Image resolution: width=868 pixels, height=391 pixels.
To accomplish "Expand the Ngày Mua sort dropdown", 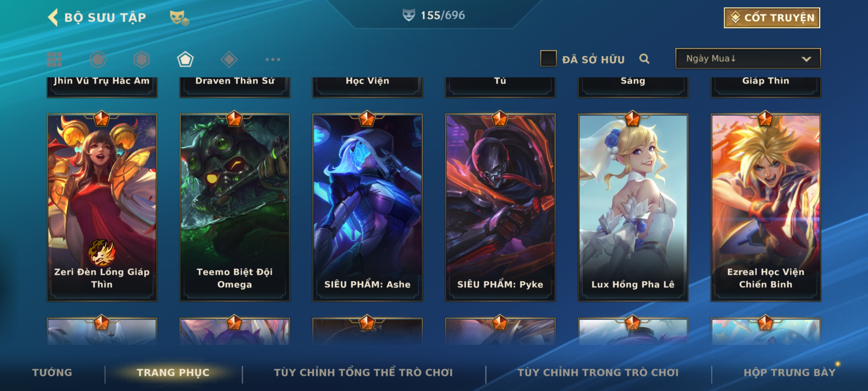I will [x=748, y=59].
